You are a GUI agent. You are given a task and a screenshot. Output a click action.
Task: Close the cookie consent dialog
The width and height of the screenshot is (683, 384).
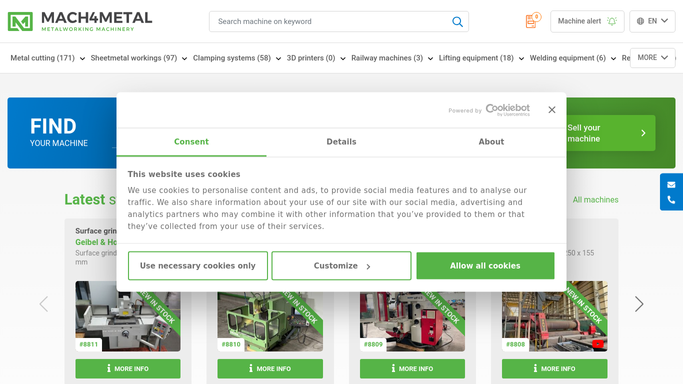pyautogui.click(x=552, y=110)
